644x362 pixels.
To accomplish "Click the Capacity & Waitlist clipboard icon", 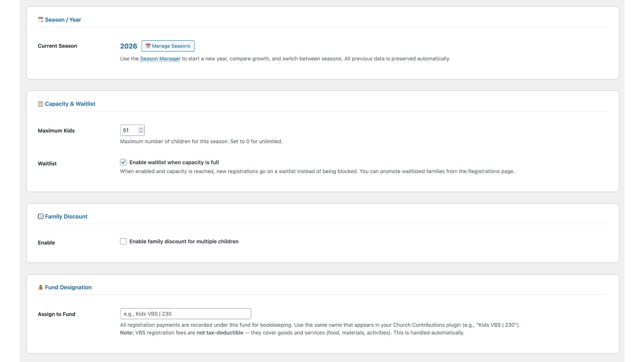I will [x=41, y=104].
